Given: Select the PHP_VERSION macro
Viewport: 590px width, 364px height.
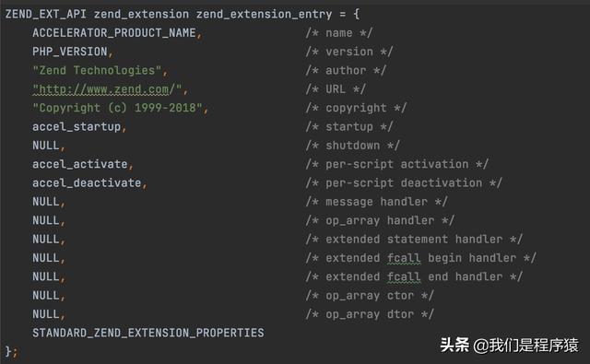Looking at the screenshot, I should point(70,52).
